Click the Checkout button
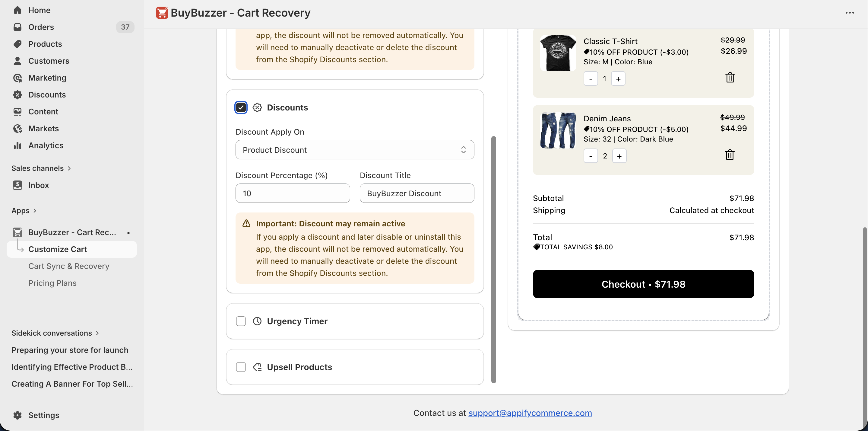This screenshot has height=431, width=868. tap(643, 284)
